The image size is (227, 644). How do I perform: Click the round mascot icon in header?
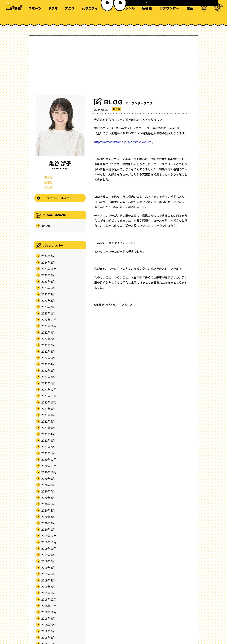click(x=204, y=8)
